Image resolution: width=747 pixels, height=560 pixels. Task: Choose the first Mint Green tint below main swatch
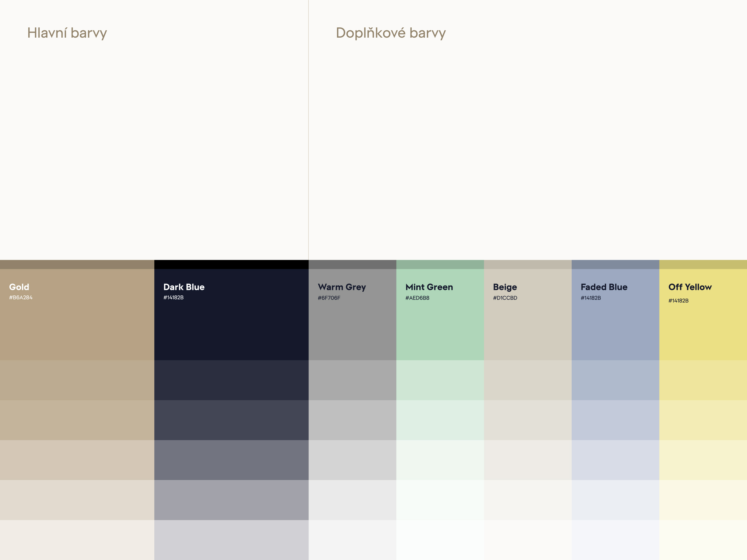[440, 380]
